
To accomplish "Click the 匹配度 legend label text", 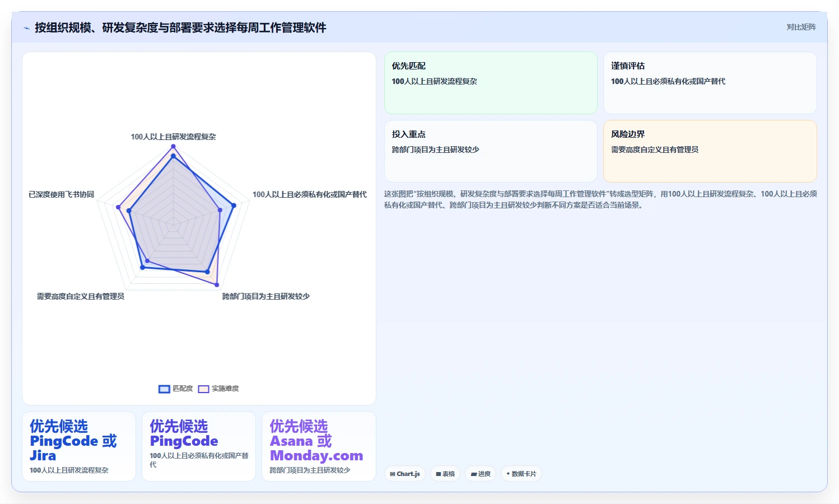I will pyautogui.click(x=183, y=389).
